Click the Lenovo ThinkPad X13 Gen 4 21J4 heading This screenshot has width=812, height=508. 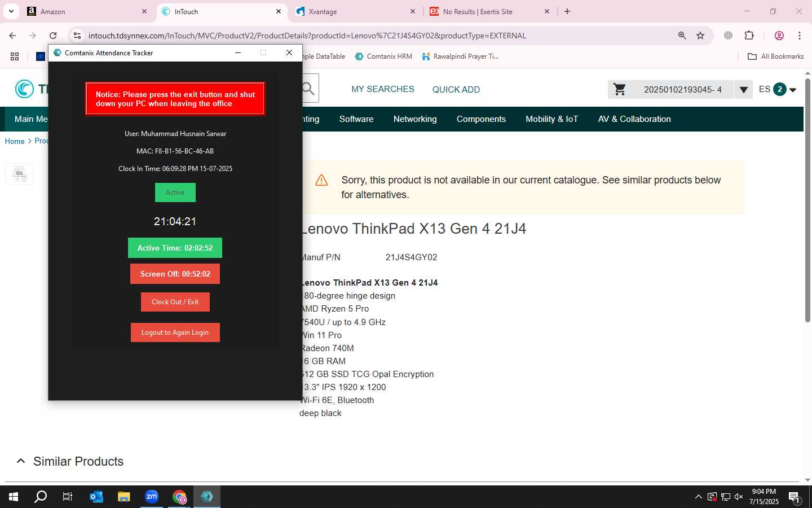tap(414, 229)
